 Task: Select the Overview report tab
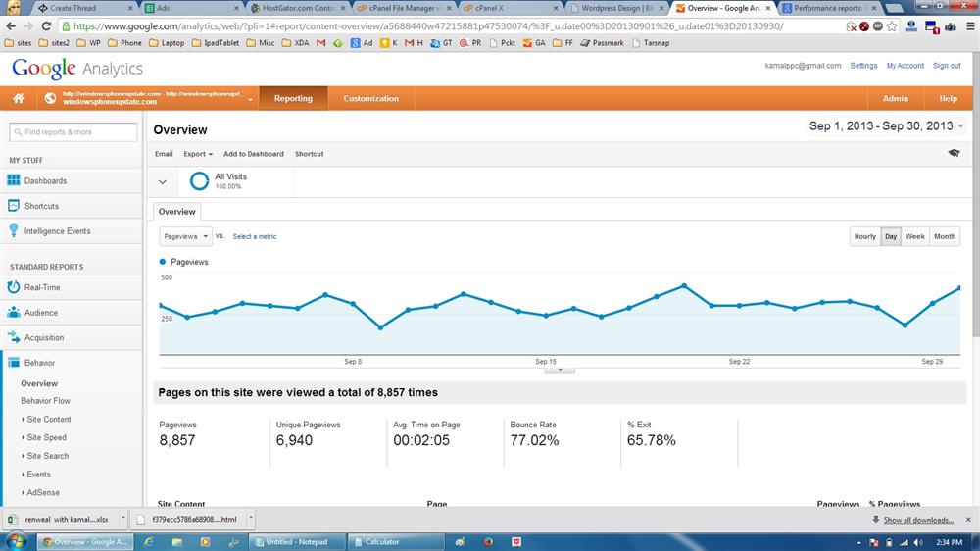(x=176, y=212)
